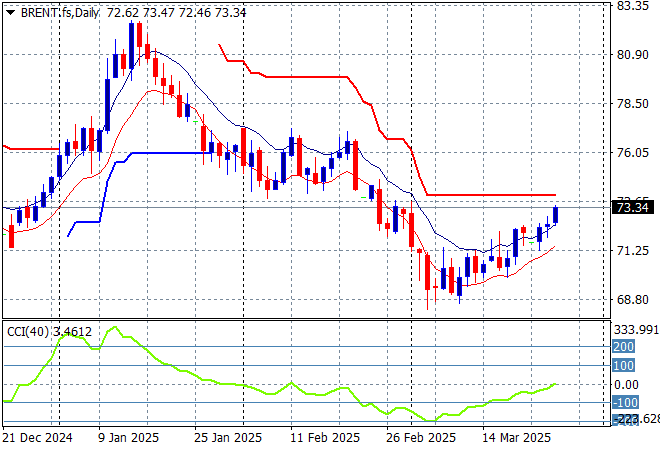
Task: Click the chart menu triangle beside BRENT.fs
Action: pyautogui.click(x=10, y=10)
